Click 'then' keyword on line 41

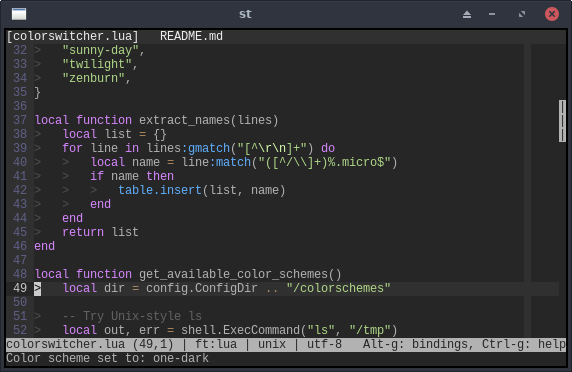[160, 176]
